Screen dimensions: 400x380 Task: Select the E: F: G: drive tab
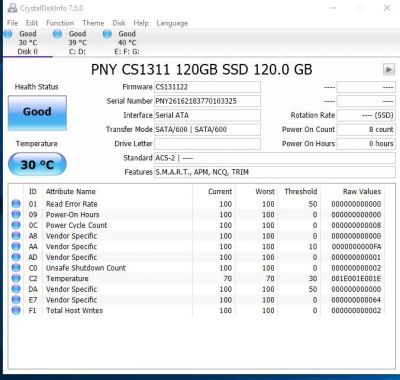[x=127, y=43]
